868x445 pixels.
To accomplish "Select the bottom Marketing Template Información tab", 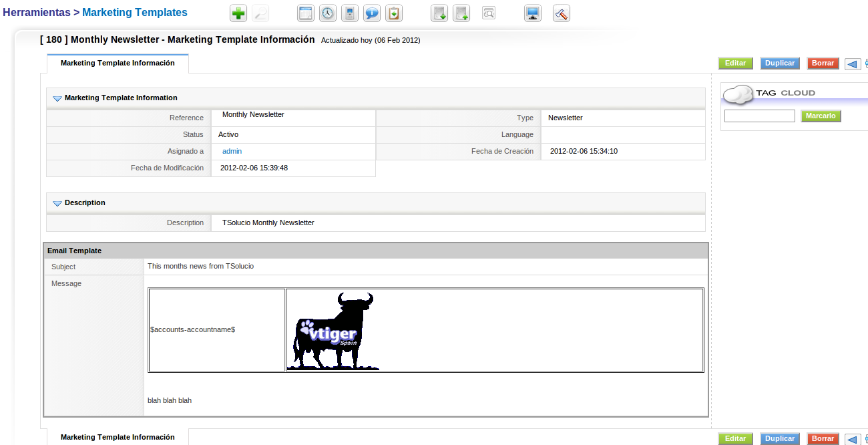I will (118, 437).
